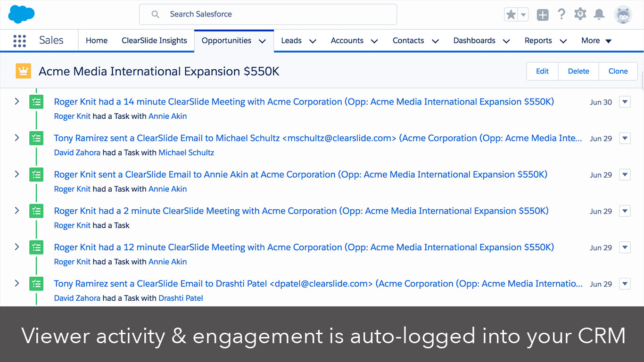The width and height of the screenshot is (644, 362).
Task: Open the App Launcher grid icon
Action: click(x=19, y=41)
